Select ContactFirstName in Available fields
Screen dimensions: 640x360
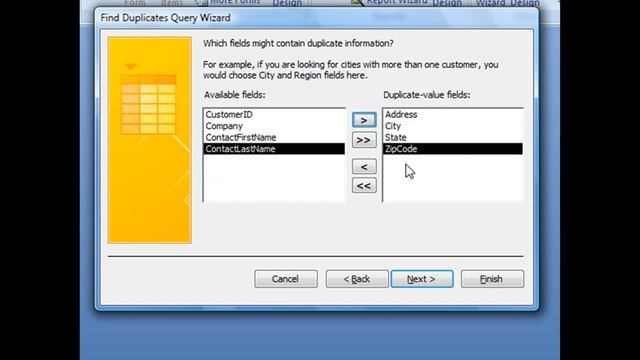(274, 138)
